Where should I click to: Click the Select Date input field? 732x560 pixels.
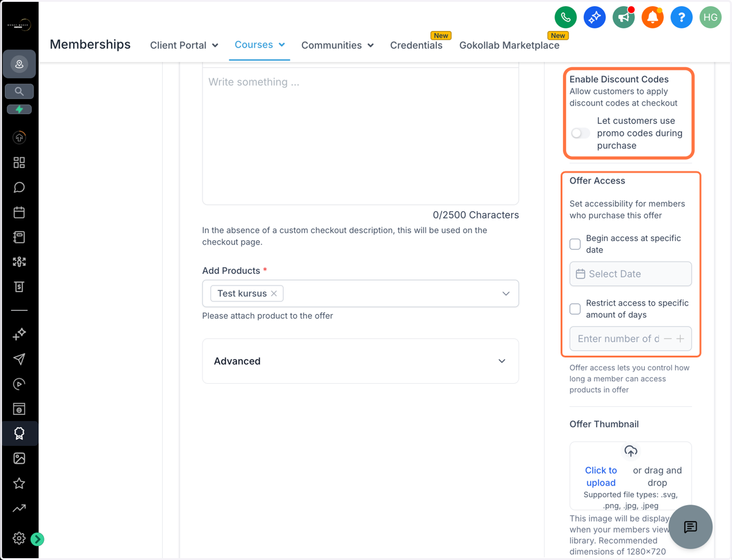631,274
